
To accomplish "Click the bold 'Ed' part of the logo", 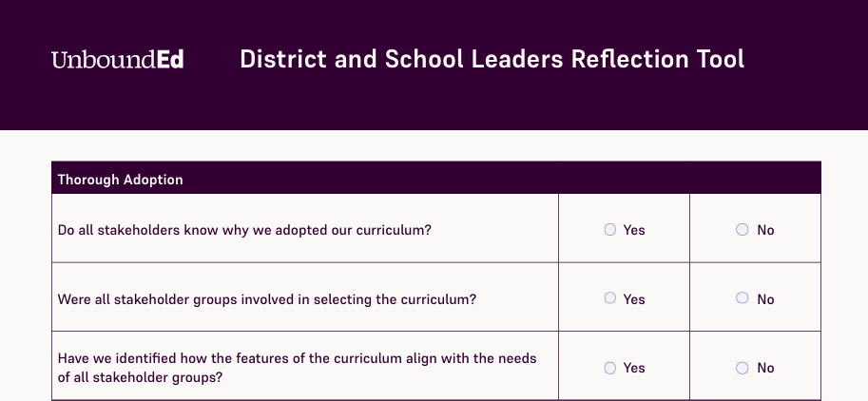I will coord(170,59).
